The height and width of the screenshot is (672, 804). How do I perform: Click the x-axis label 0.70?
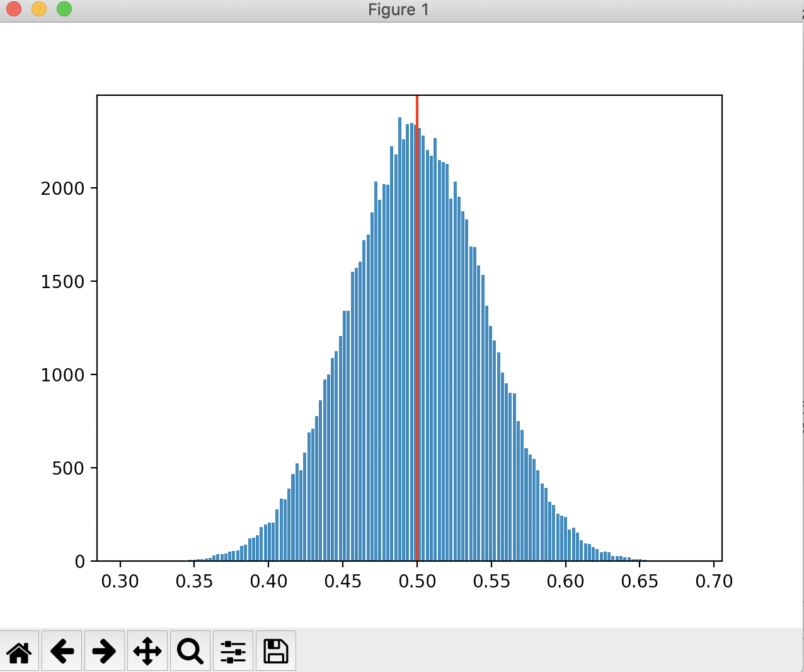point(714,581)
